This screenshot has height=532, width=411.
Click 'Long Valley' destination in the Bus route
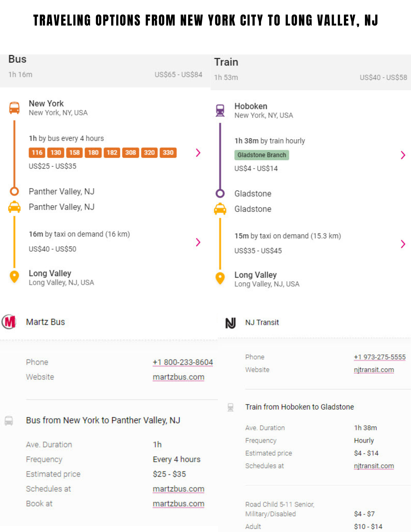tap(50, 273)
